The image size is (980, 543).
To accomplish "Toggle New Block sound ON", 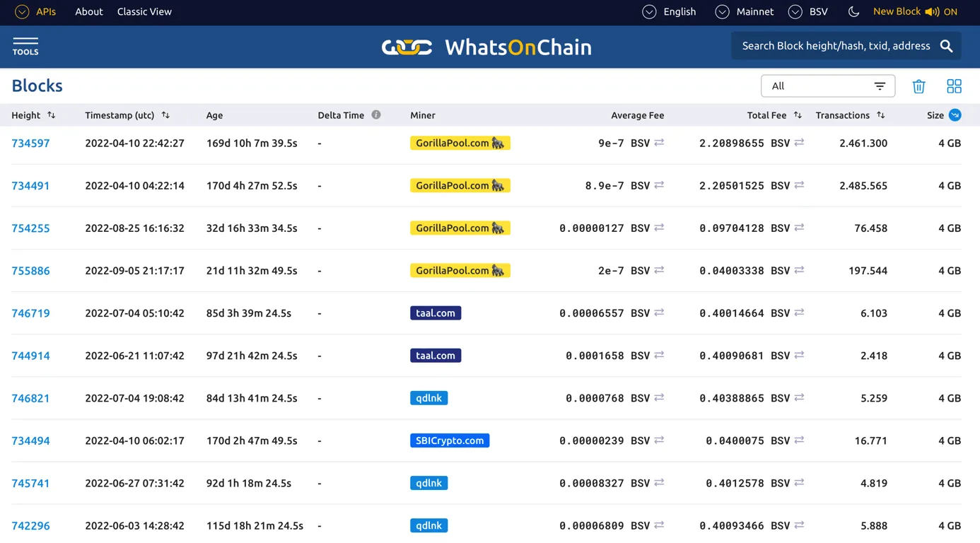I will 915,11.
